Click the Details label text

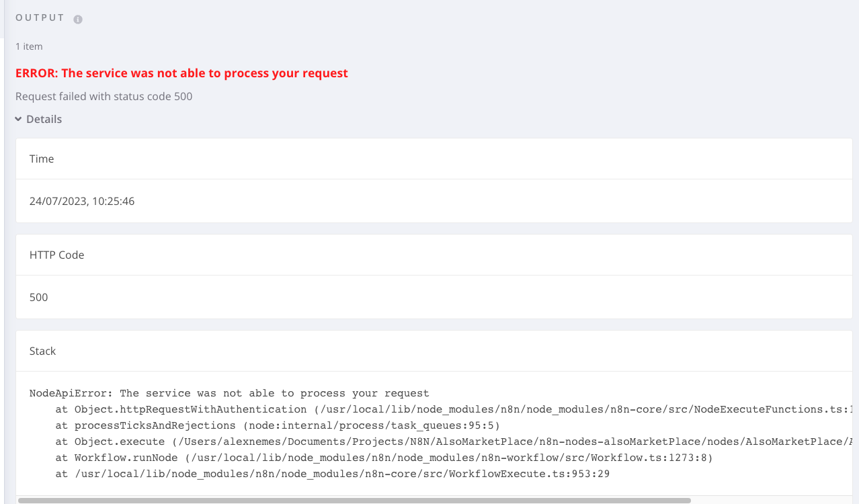pyautogui.click(x=44, y=119)
